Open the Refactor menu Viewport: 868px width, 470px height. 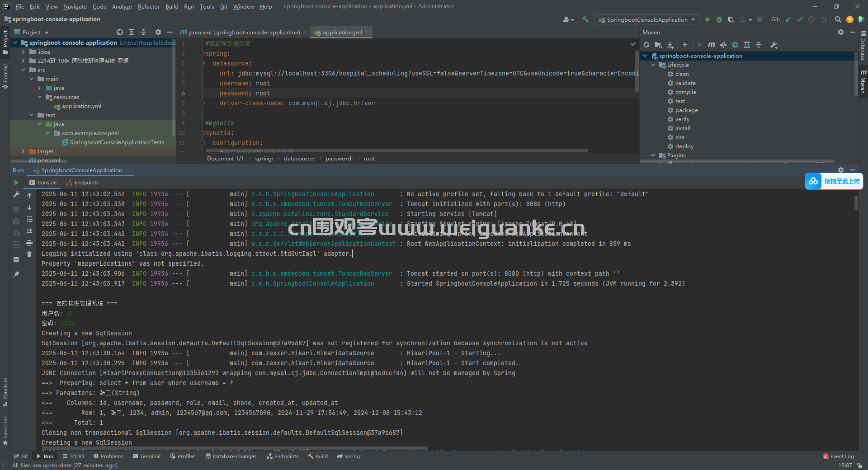(149, 6)
